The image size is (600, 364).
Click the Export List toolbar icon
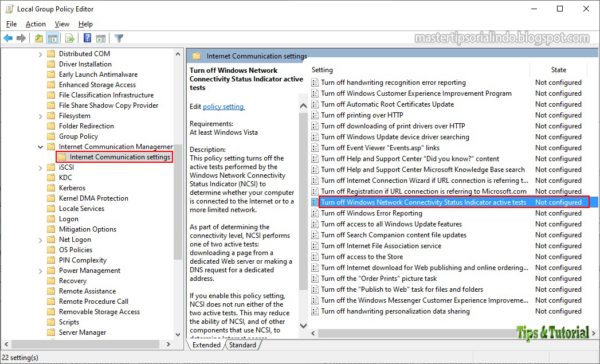(69, 38)
